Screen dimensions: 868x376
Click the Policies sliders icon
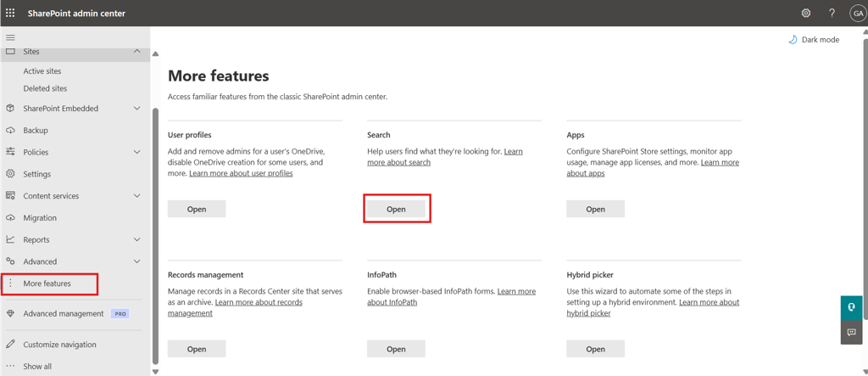pyautogui.click(x=10, y=152)
